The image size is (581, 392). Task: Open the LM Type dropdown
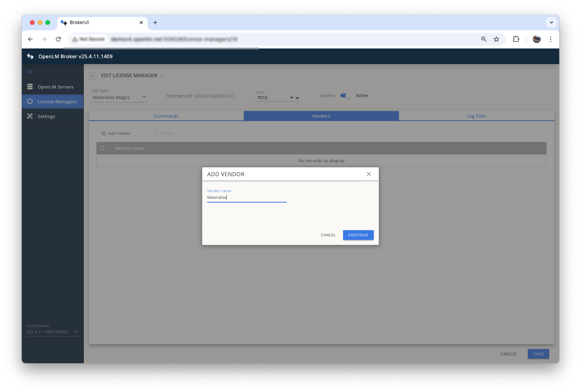pos(144,97)
